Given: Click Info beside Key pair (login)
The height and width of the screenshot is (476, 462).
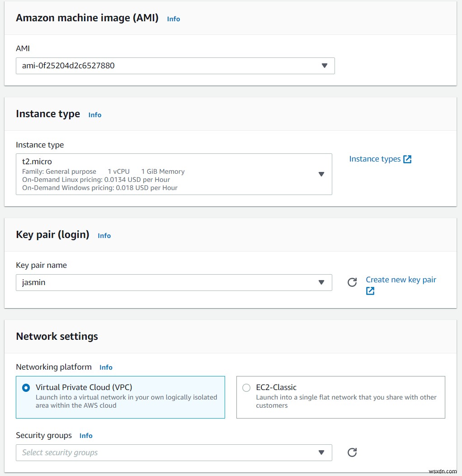Looking at the screenshot, I should (x=104, y=236).
